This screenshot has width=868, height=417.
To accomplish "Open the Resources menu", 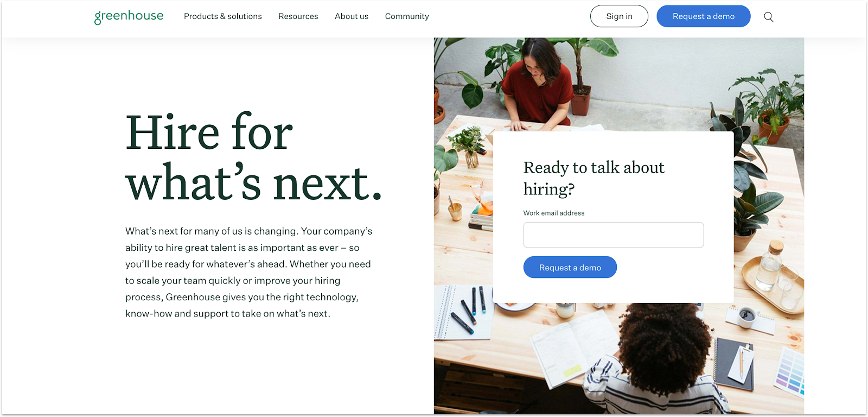I will tap(298, 16).
